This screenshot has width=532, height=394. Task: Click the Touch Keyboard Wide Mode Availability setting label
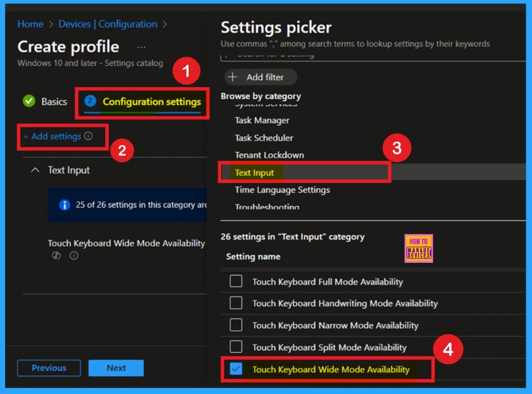click(x=126, y=243)
